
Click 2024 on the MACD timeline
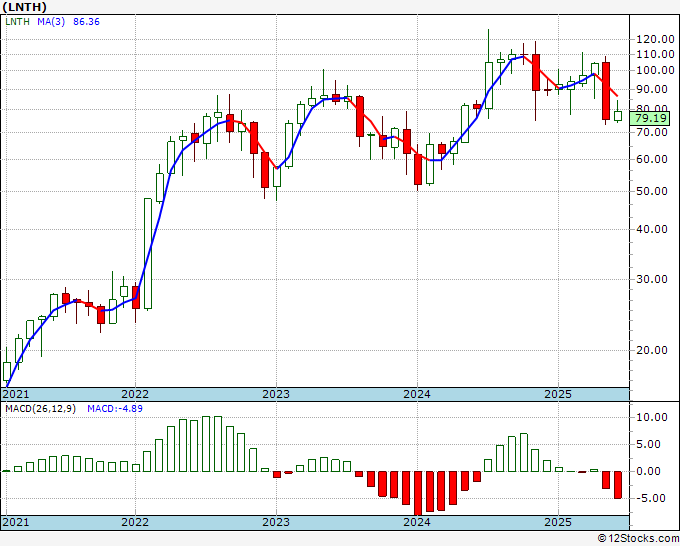417,522
